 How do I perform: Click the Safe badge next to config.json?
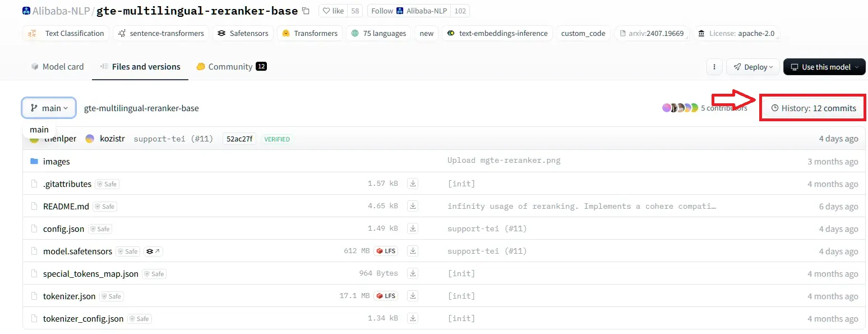(x=100, y=229)
